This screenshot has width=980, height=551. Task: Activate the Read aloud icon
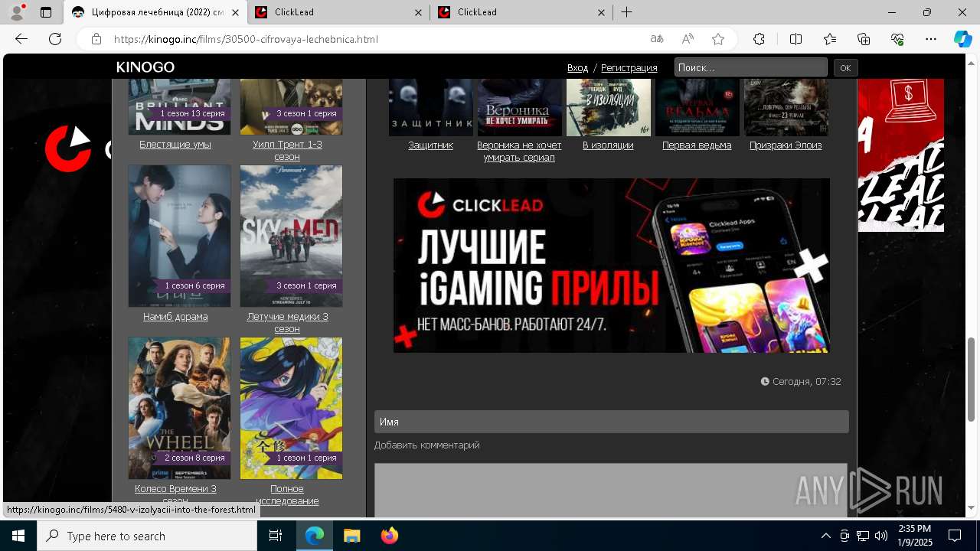click(688, 39)
